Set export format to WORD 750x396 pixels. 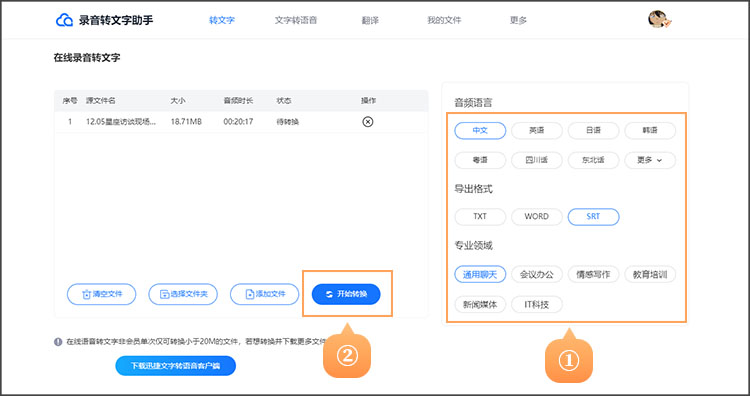537,217
